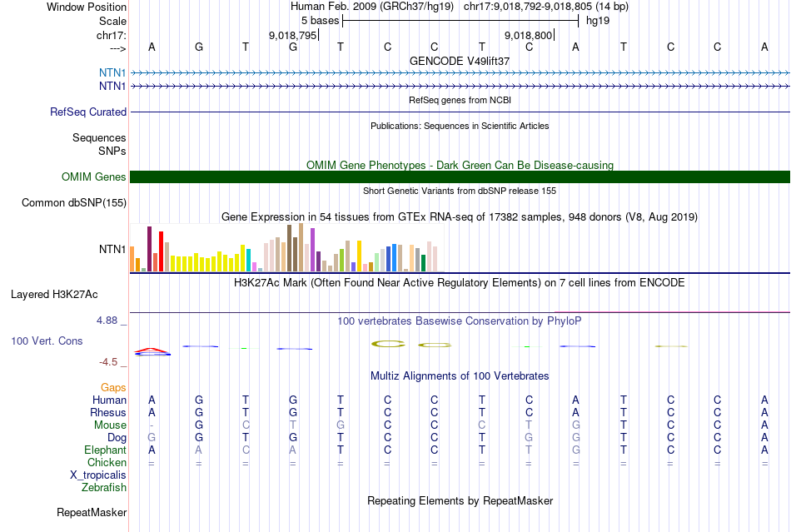Open 100 vertebrates Basewise Conservation by PhyloP title
The height and width of the screenshot is (532, 791).
click(x=460, y=321)
